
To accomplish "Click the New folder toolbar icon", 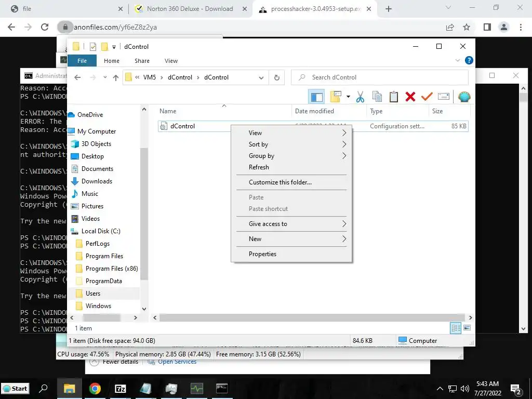I will [x=335, y=97].
